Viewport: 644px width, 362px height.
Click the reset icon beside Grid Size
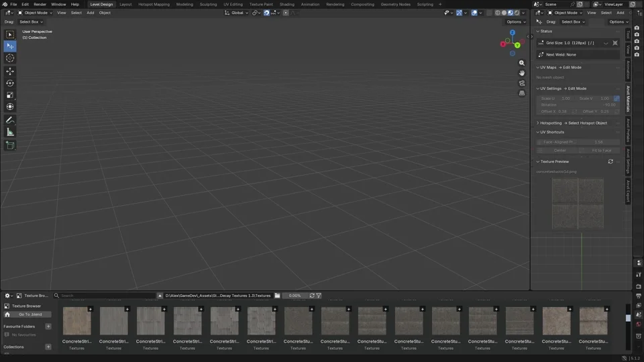(615, 43)
